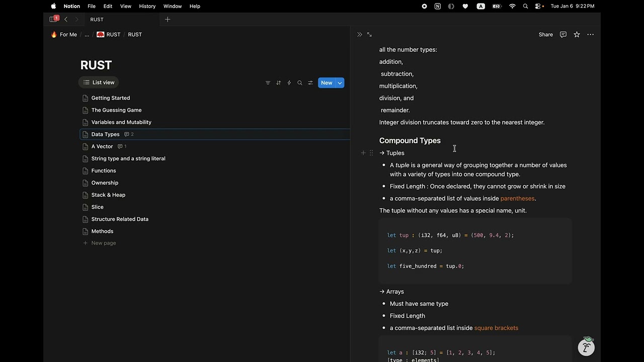Favorite this page with the star
This screenshot has width=644, height=362.
pos(577,35)
